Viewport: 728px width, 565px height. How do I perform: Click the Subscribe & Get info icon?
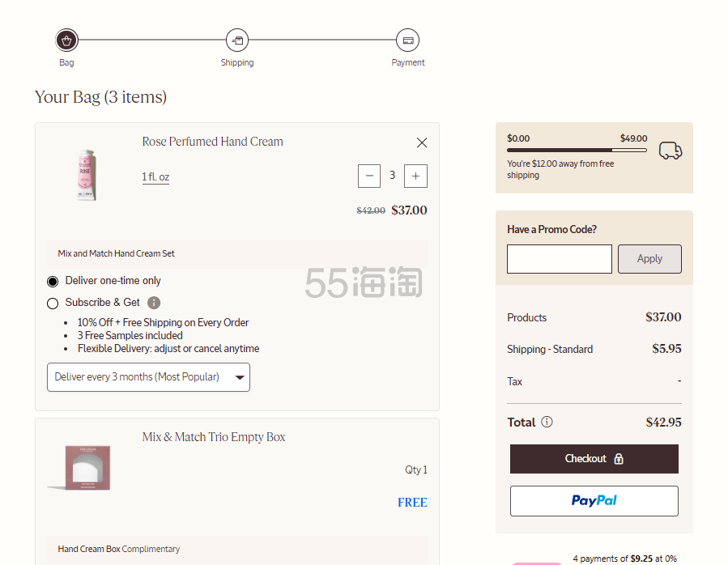pyautogui.click(x=154, y=303)
